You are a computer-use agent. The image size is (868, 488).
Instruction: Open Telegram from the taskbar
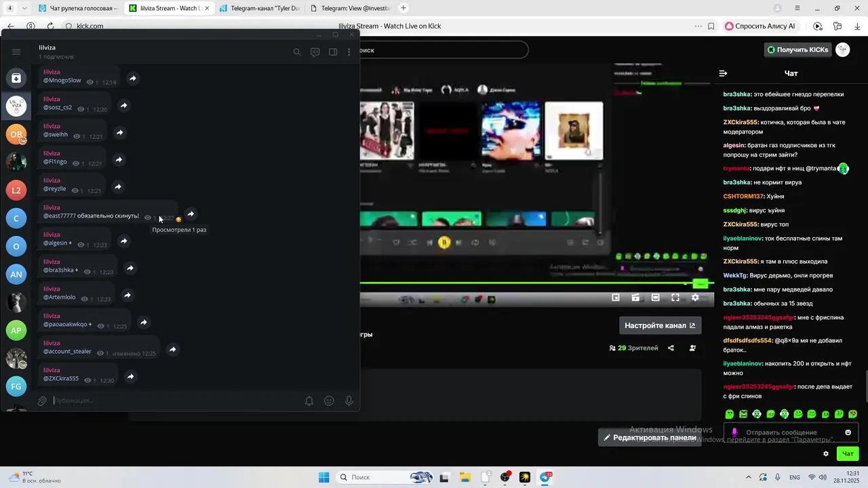(546, 477)
